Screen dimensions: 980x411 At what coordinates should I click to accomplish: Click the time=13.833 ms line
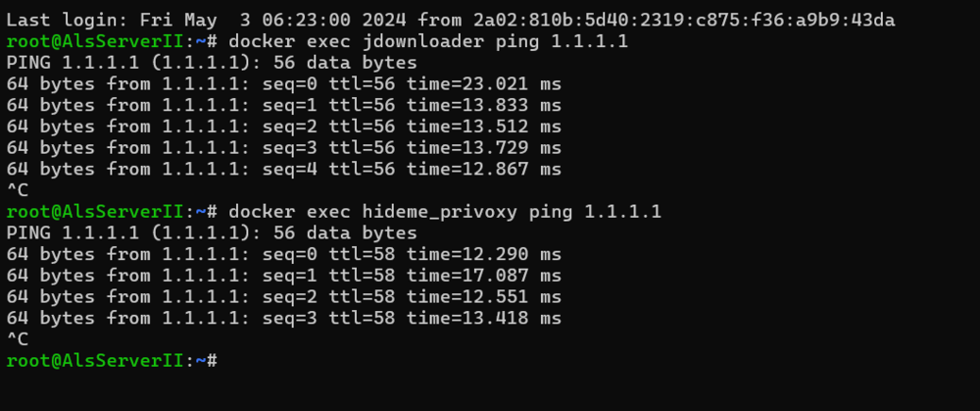(284, 105)
